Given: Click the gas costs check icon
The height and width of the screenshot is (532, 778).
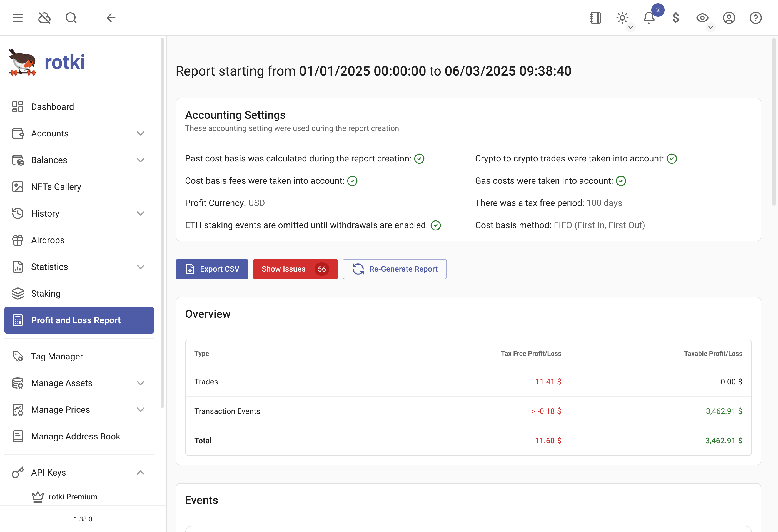Looking at the screenshot, I should coord(621,181).
